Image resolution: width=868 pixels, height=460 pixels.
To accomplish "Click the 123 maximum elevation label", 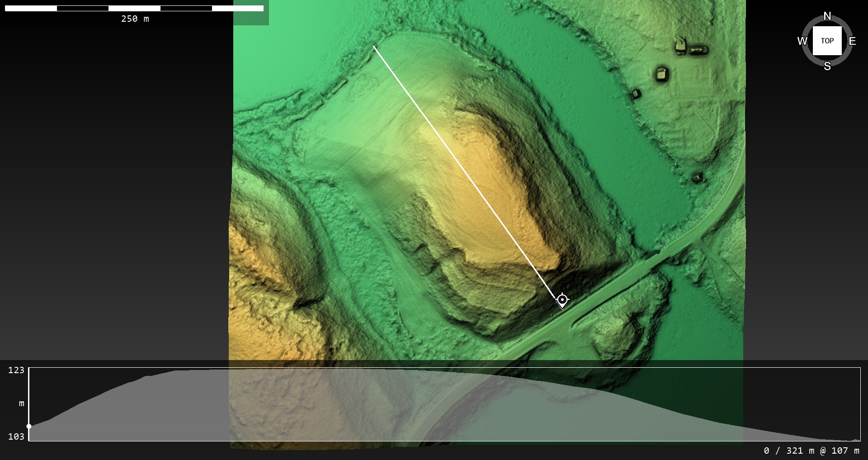I will point(16,370).
